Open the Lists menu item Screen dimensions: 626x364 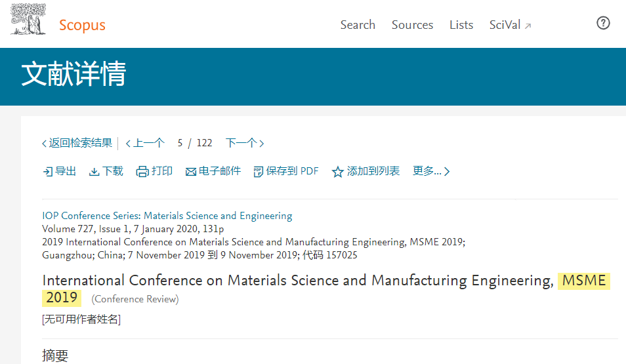(x=461, y=25)
